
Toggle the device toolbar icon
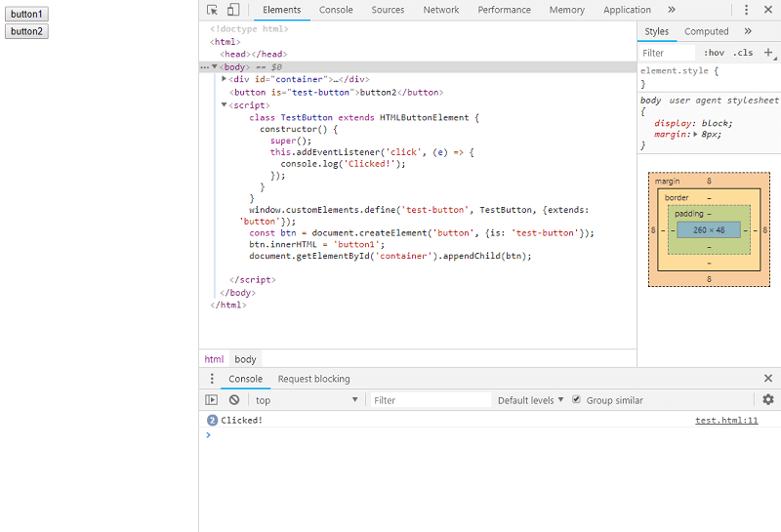(x=233, y=10)
